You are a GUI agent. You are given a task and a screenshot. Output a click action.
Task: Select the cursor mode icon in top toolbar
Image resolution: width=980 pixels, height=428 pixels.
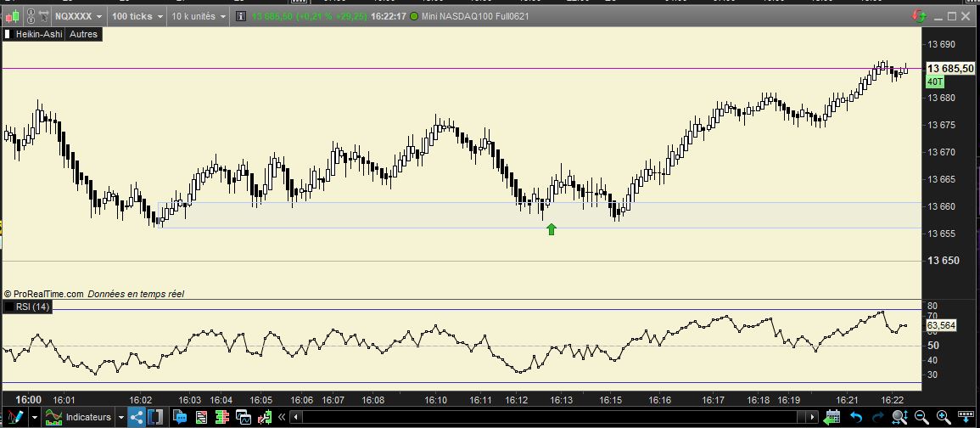44,16
